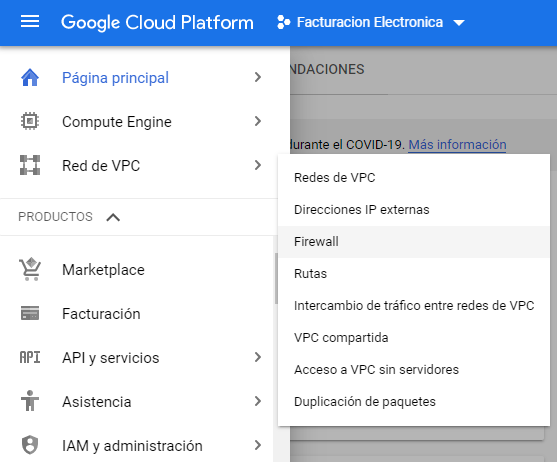Screen dimensions: 557x462
Task: Click the Compute Engine chip icon
Action: point(30,121)
